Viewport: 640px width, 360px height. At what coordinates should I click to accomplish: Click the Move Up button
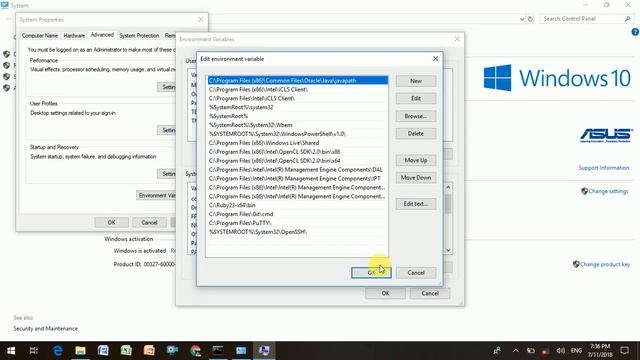416,160
